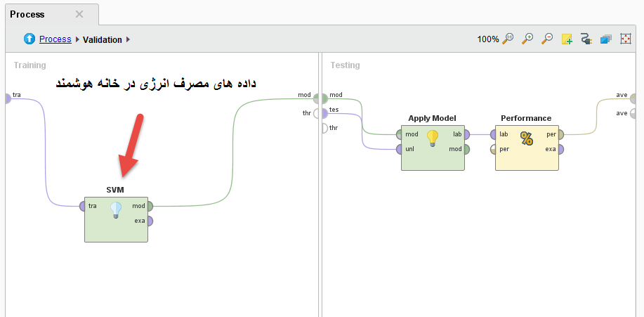Select the SVM operator lightbulb icon
This screenshot has width=644, height=317.
[x=116, y=210]
